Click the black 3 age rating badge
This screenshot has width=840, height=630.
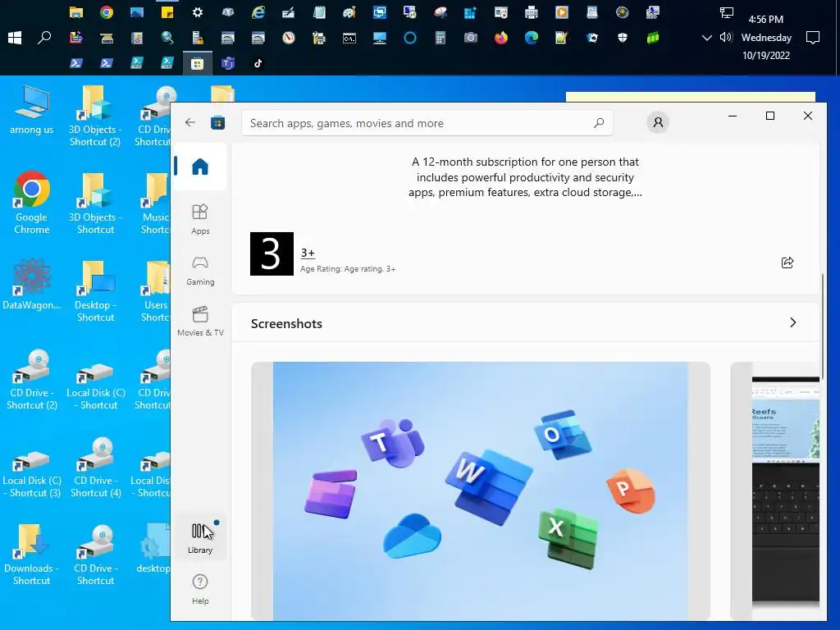[x=272, y=254]
